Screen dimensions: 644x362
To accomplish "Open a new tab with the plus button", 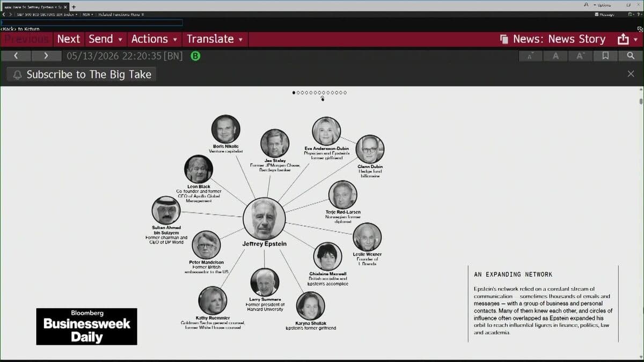I will [74, 7].
